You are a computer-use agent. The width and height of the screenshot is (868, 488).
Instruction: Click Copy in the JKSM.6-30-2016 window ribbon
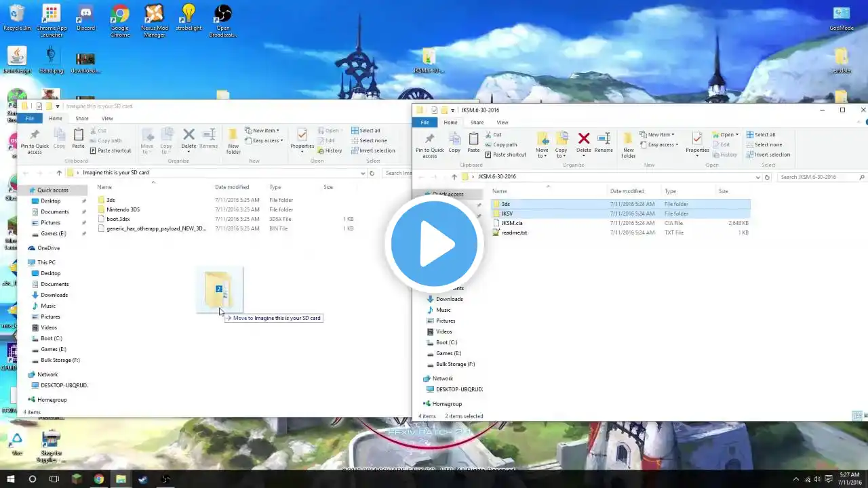click(x=454, y=142)
